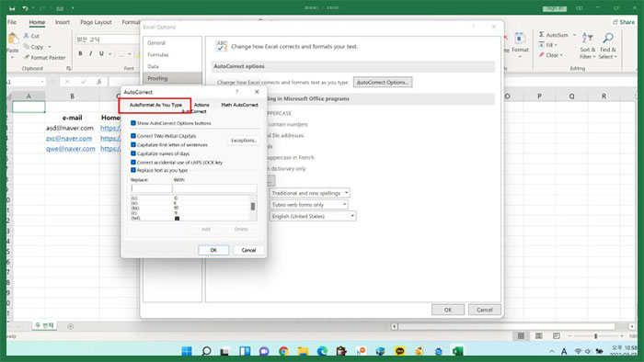
Task: Toggle Show AutoCorrect Options buttons checkbox
Action: [x=133, y=122]
